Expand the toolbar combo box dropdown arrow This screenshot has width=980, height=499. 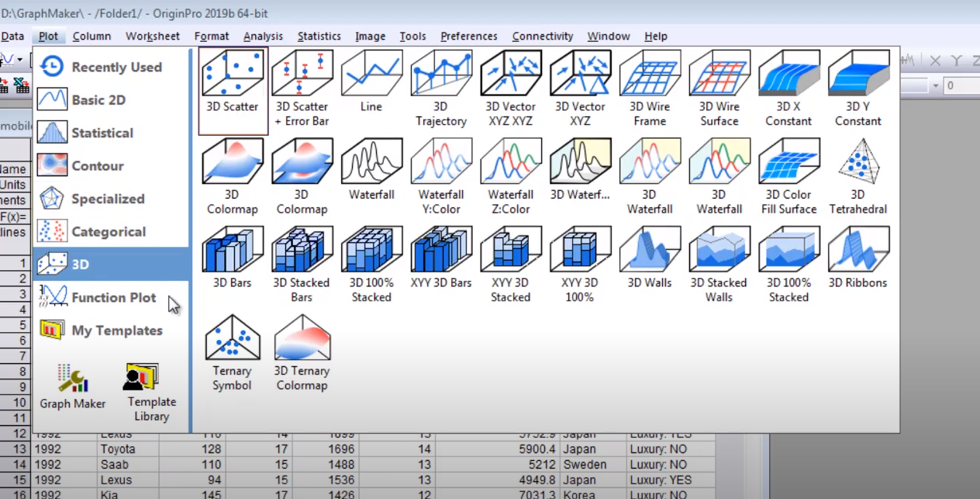pos(936,85)
